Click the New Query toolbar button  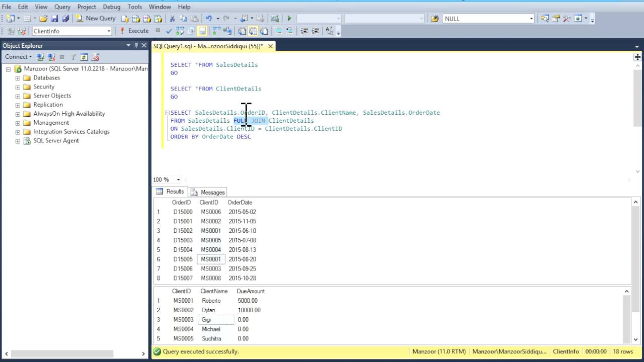(96, 19)
